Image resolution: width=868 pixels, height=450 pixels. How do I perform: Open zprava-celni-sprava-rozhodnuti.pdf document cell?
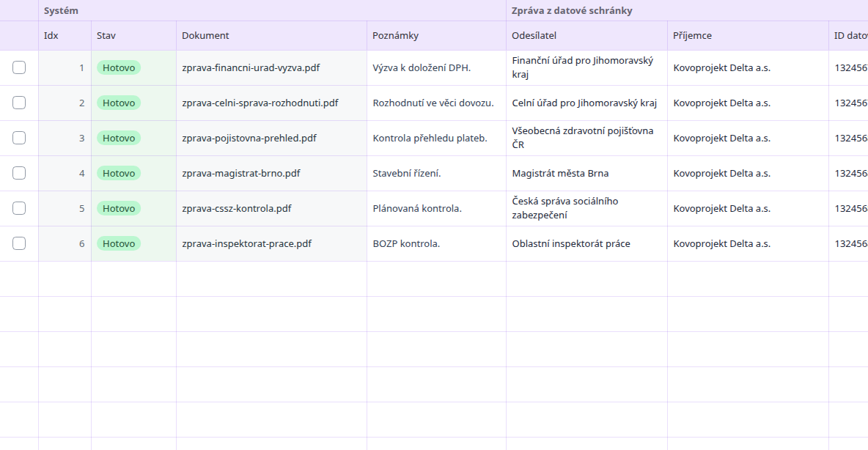(271, 103)
